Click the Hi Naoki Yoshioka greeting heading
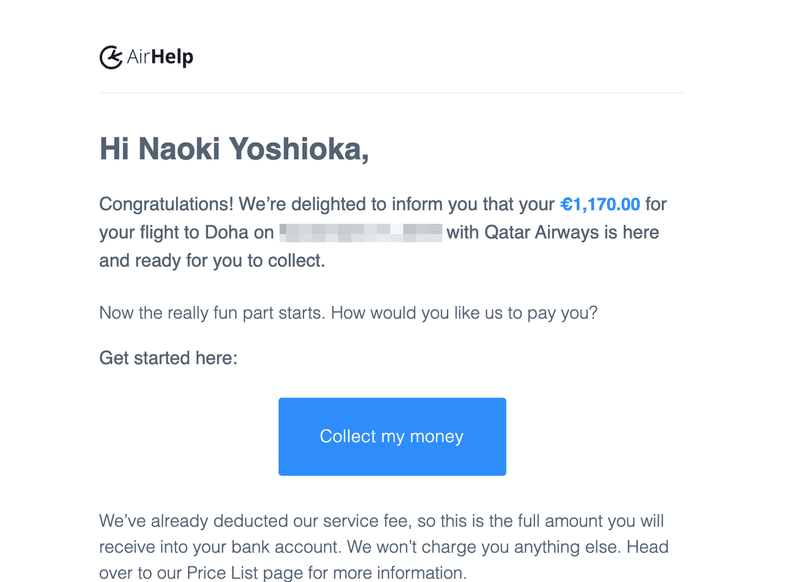 pyautogui.click(x=234, y=149)
